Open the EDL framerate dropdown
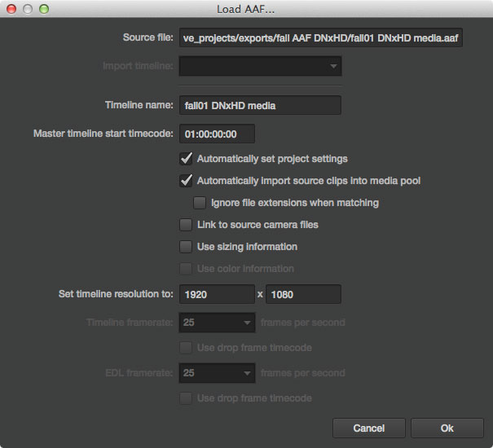 [218, 373]
